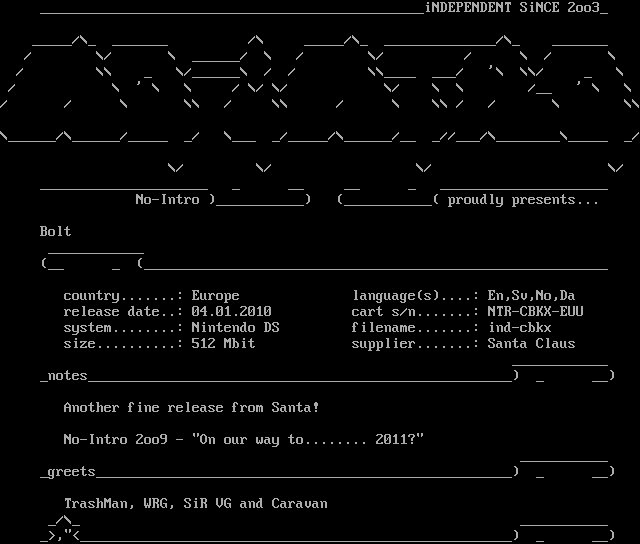The width and height of the screenshot is (640, 544).
Task: Click the 'proudly presents...' text
Action: (523, 200)
